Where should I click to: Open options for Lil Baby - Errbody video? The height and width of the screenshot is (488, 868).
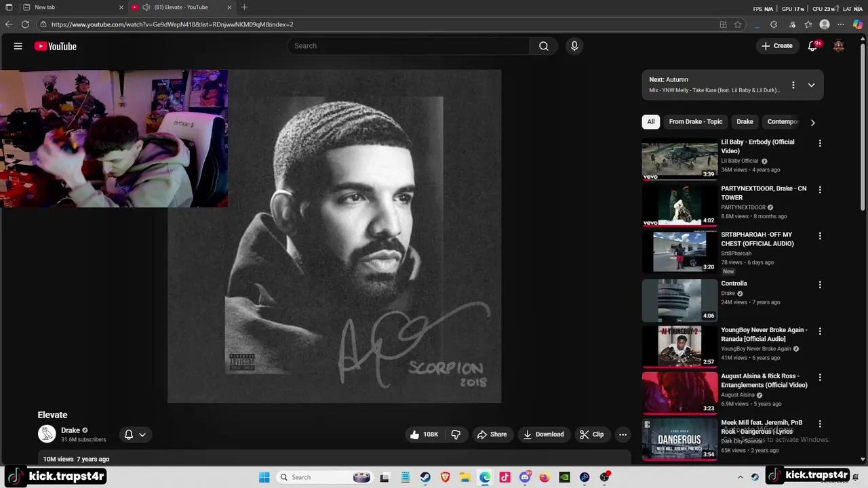pyautogui.click(x=820, y=144)
